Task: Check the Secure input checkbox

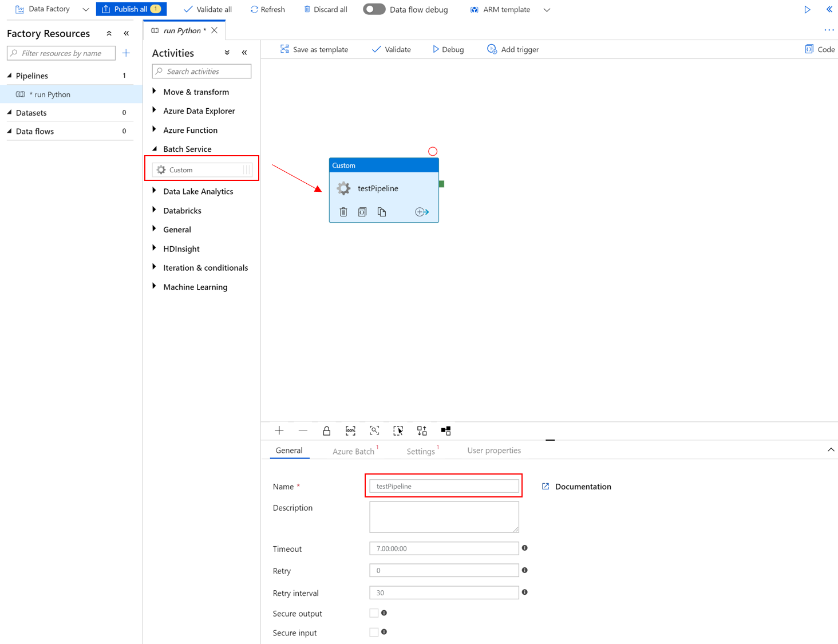Action: (x=373, y=632)
